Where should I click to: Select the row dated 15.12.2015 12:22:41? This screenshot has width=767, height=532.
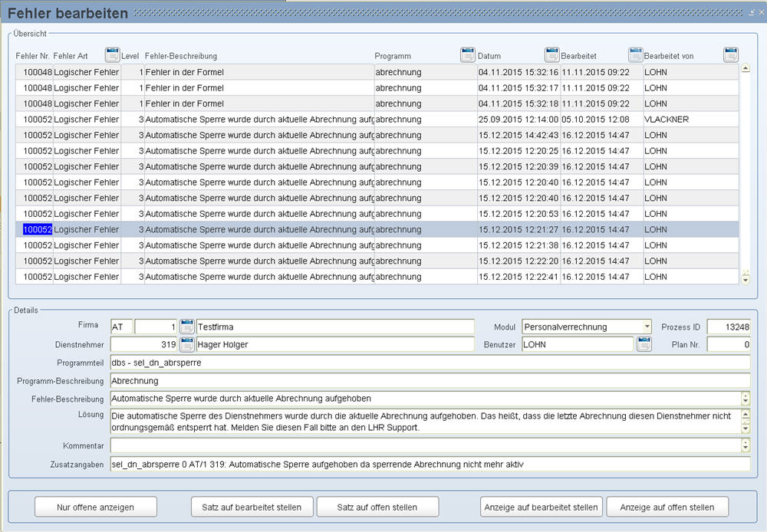pyautogui.click(x=377, y=276)
